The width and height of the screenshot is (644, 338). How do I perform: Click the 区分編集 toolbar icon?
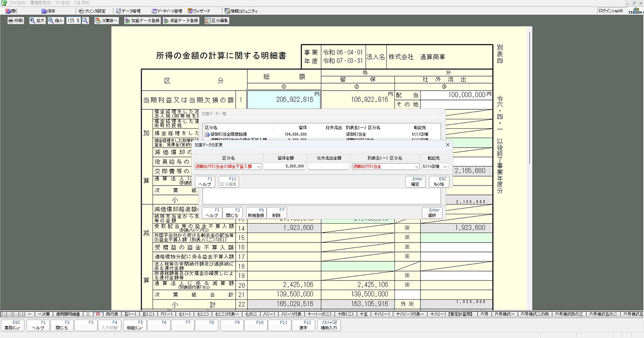(216, 21)
